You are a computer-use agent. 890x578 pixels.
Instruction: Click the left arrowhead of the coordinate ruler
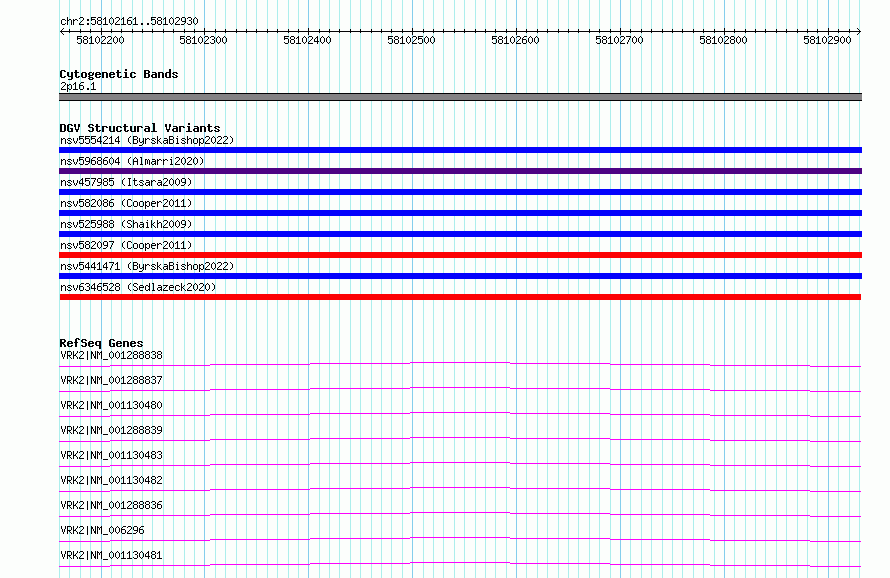point(62,31)
